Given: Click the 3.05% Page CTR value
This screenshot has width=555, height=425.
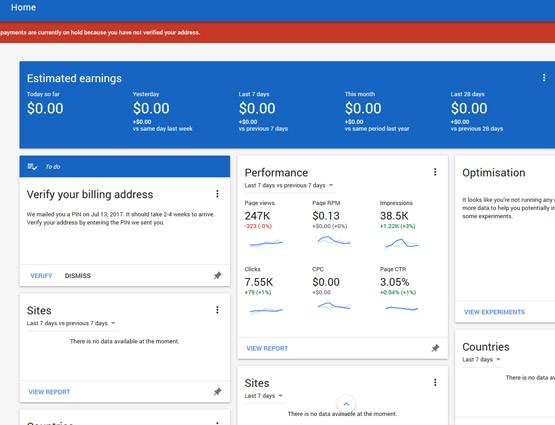Looking at the screenshot, I should 395,282.
